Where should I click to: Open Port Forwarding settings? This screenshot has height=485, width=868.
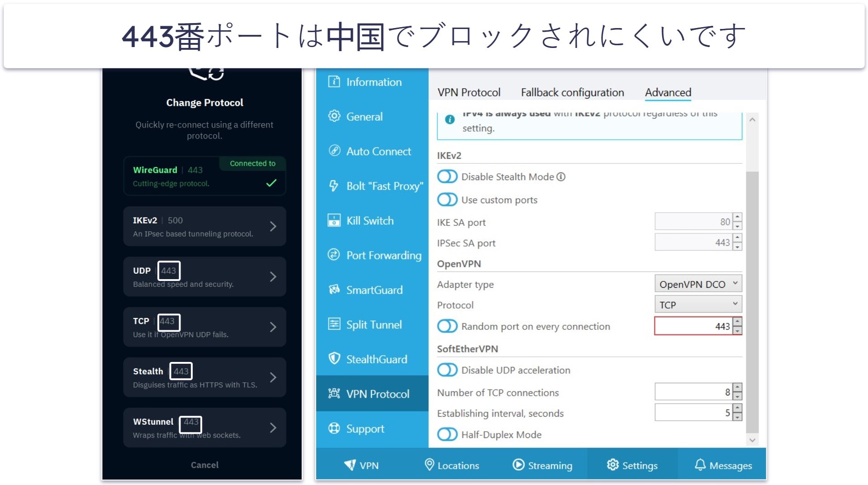pos(372,255)
